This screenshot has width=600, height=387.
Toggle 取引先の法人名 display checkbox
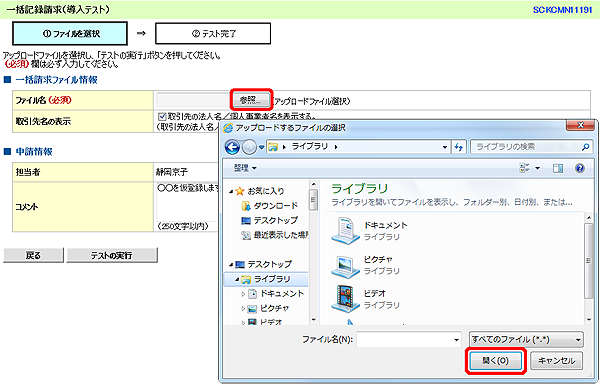pyautogui.click(x=162, y=116)
